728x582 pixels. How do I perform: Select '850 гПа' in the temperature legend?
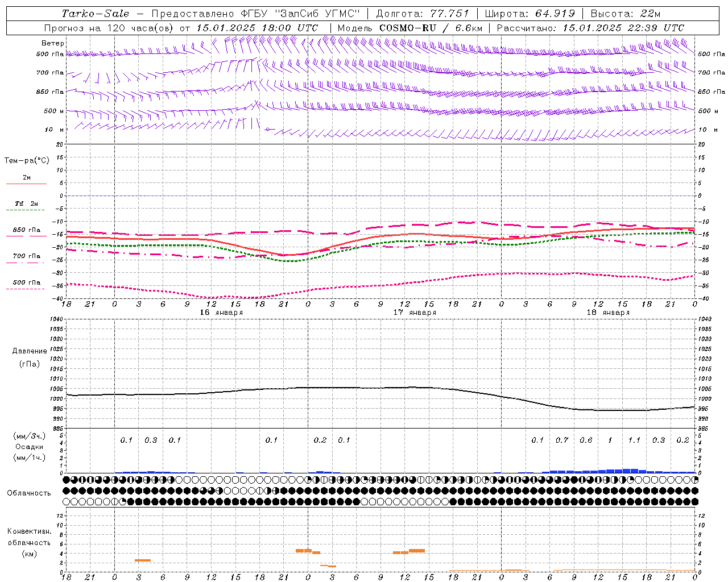click(27, 230)
